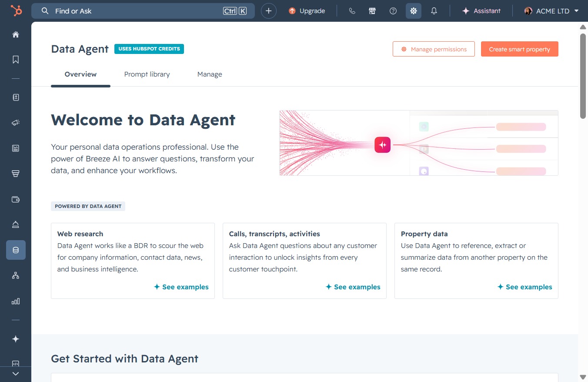Click Create smart property button

coord(519,49)
